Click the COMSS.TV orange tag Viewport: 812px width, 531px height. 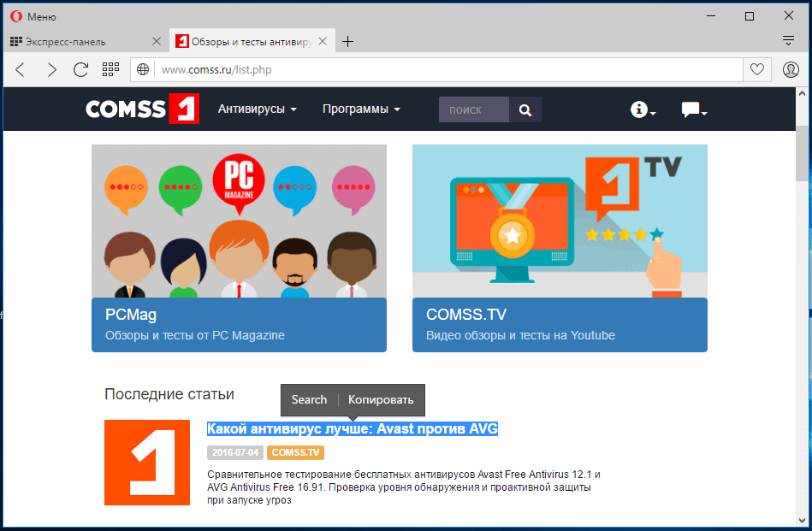(x=296, y=452)
